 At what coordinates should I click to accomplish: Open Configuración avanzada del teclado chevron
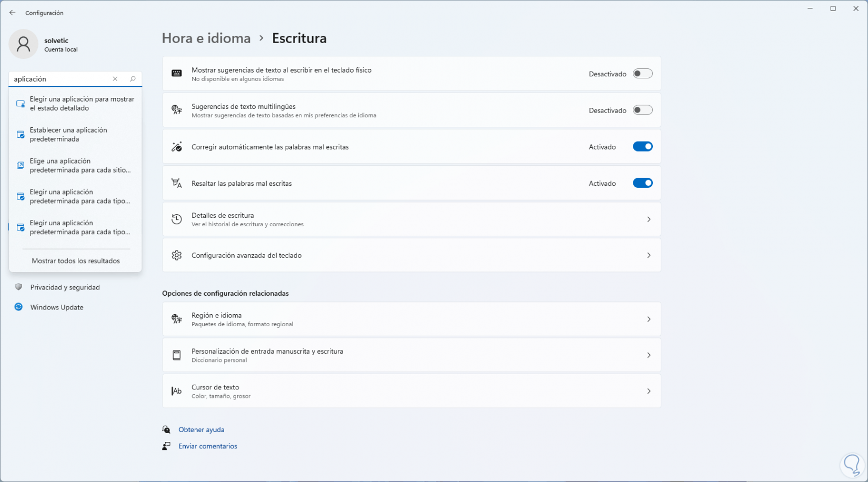coord(649,255)
